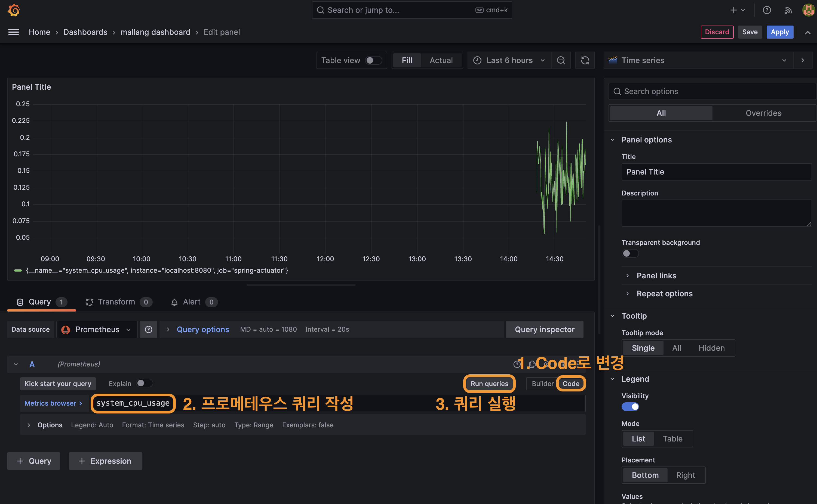Viewport: 817px width, 504px height.
Task: Click the green series legend color swatch
Action: tap(18, 270)
